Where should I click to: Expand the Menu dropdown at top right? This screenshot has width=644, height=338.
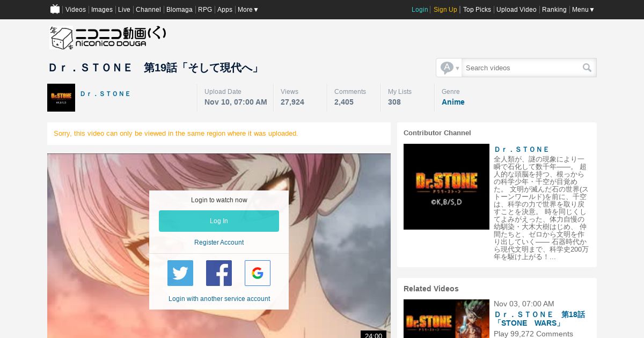tap(583, 10)
